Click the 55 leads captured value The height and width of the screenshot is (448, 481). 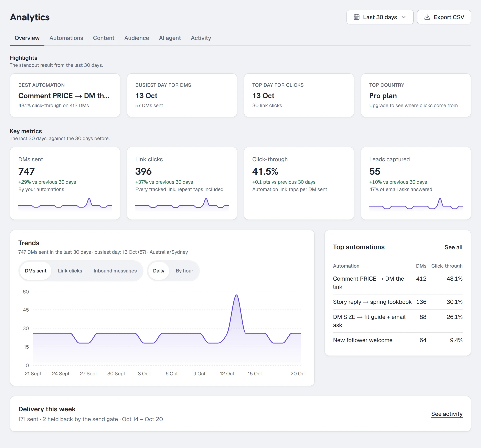[x=375, y=171]
